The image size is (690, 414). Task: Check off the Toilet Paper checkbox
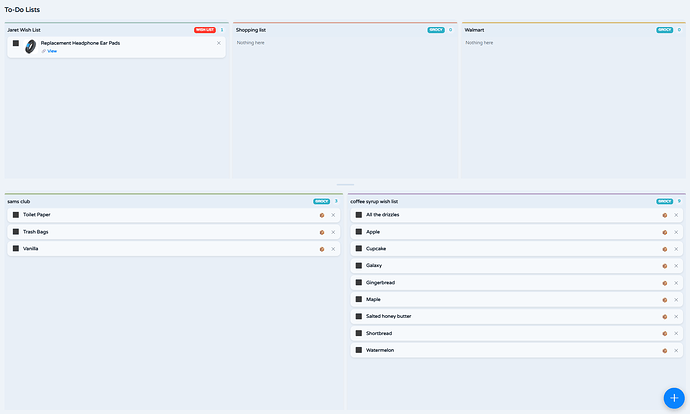[16, 215]
